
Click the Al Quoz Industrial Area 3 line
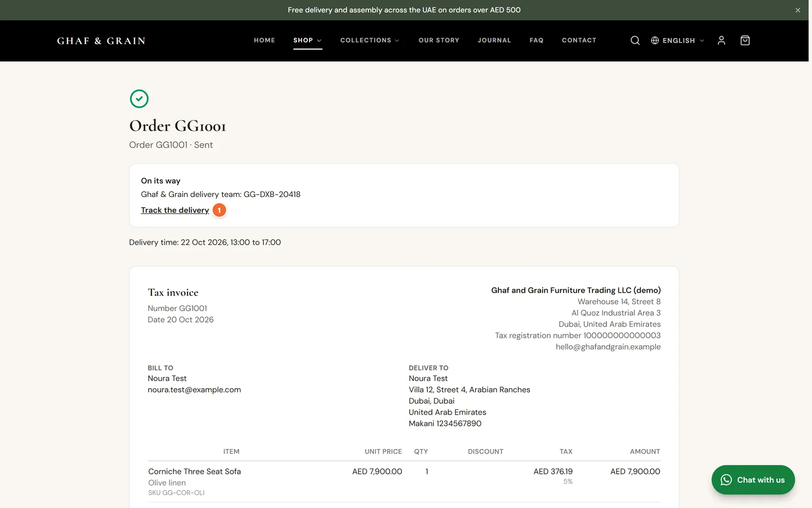pyautogui.click(x=616, y=313)
